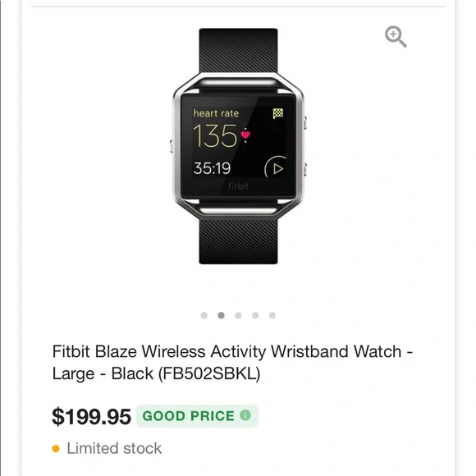This screenshot has width=476, height=476.
Task: Click the checkered flag icon on the watch face
Action: pos(277,113)
